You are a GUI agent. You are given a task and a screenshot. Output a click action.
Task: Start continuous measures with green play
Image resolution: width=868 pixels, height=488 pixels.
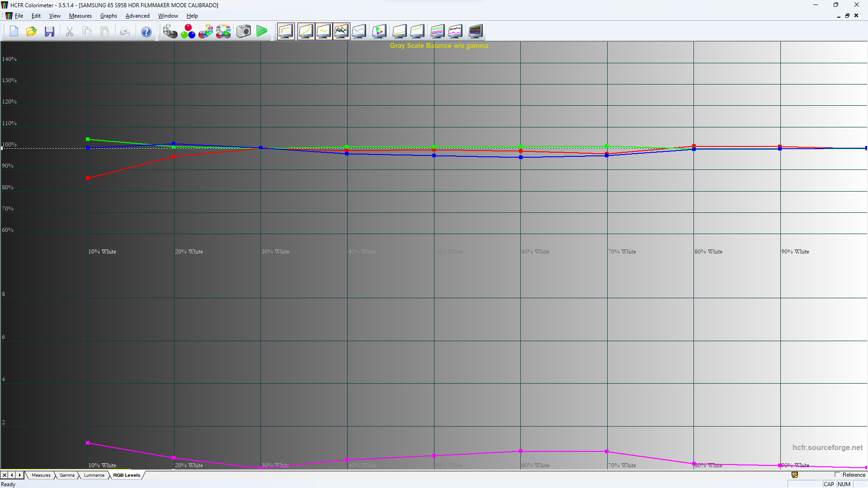point(262,31)
